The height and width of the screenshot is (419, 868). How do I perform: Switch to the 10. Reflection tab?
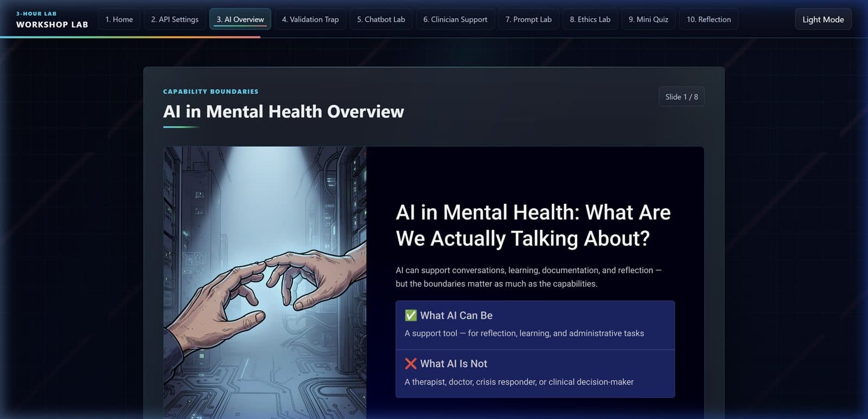pos(709,20)
